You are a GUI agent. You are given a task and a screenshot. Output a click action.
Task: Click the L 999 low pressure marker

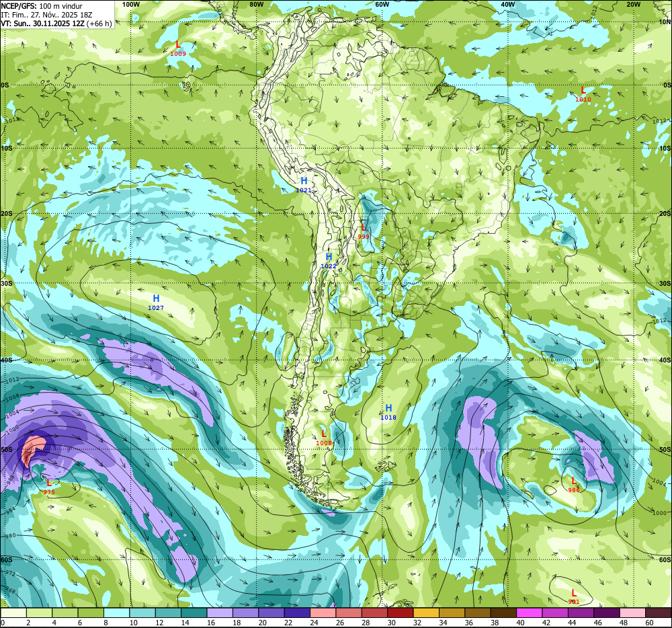click(364, 231)
